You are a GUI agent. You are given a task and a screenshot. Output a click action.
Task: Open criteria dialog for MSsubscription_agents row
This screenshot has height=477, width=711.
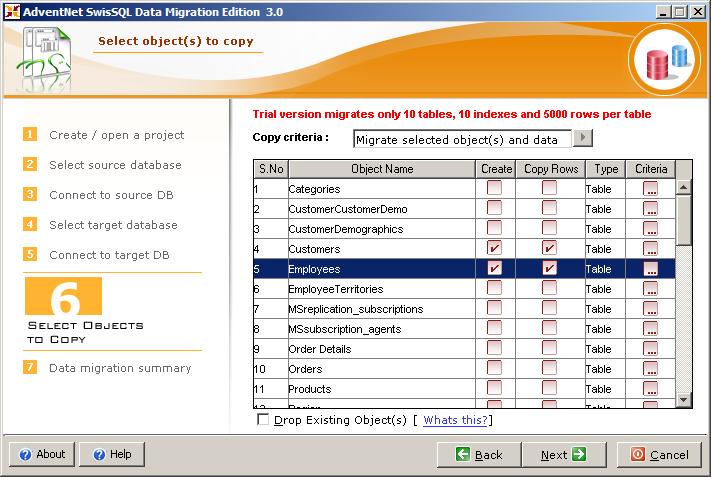650,329
